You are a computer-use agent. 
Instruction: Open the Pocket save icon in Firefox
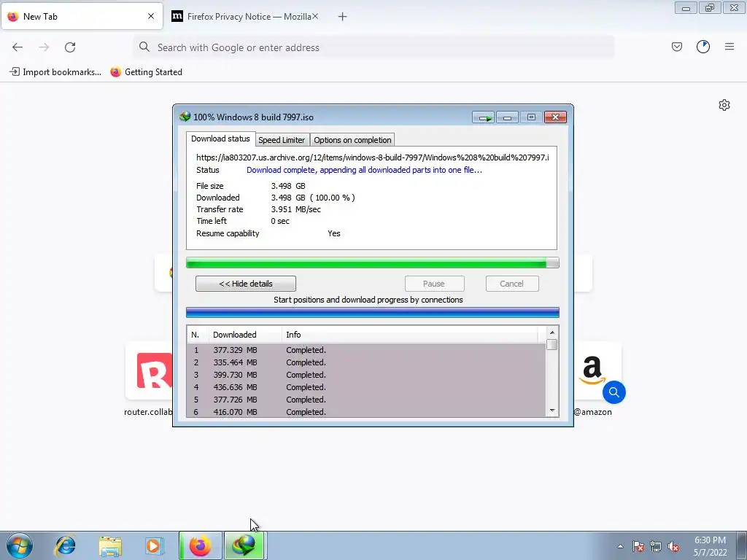(x=677, y=47)
